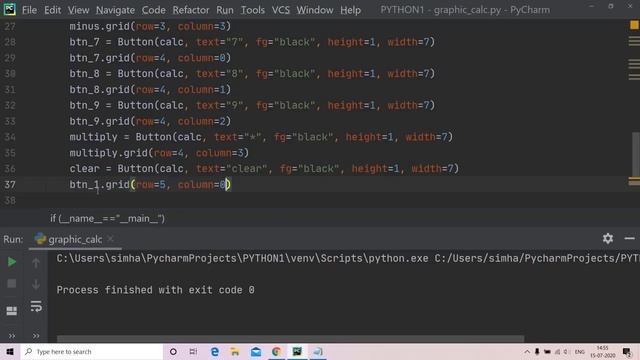
Task: Click the Type here to search box
Action: (91, 351)
